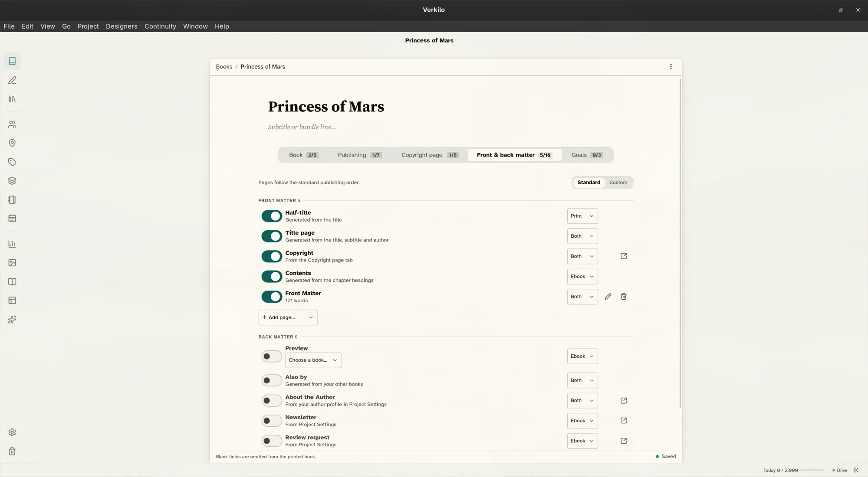The width and height of the screenshot is (868, 477).
Task: Open the Locations pin icon in sidebar
Action: click(12, 143)
